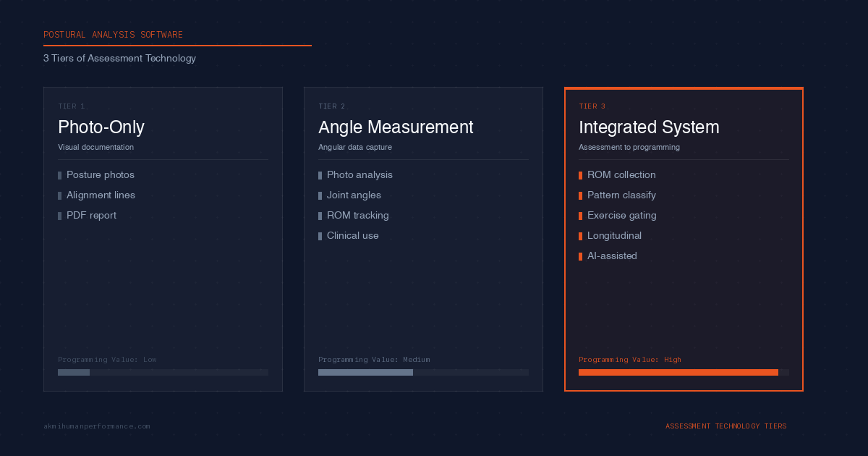Click the Programming Value: Low label

pyautogui.click(x=107, y=360)
